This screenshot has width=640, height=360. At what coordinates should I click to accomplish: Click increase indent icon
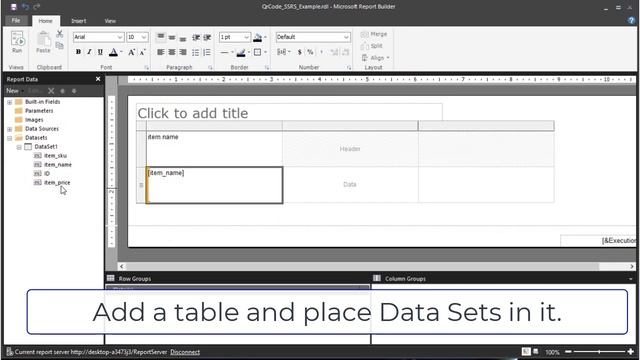[207, 38]
